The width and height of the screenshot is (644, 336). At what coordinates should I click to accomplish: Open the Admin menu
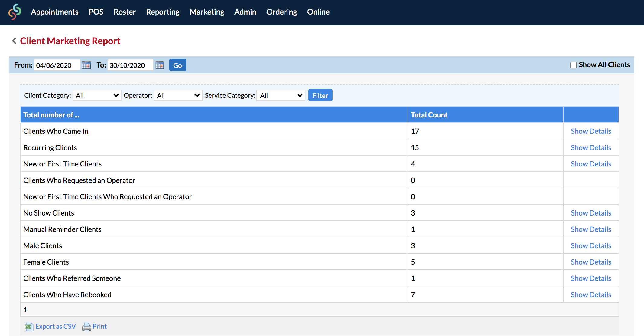pyautogui.click(x=245, y=12)
